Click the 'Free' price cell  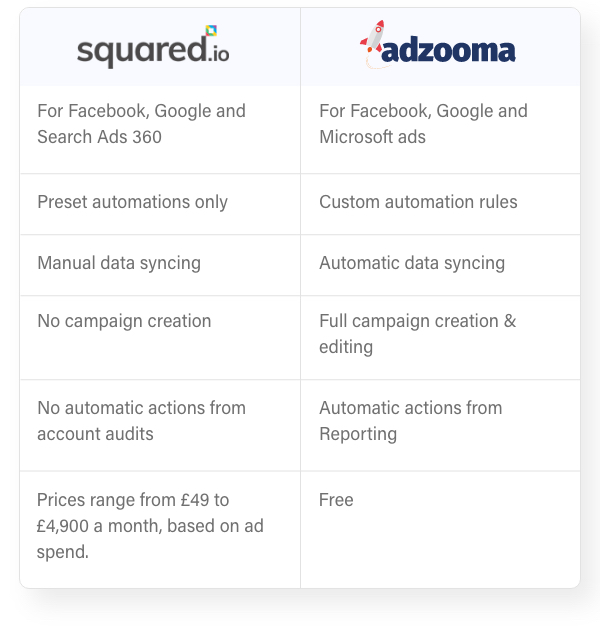tap(440, 530)
